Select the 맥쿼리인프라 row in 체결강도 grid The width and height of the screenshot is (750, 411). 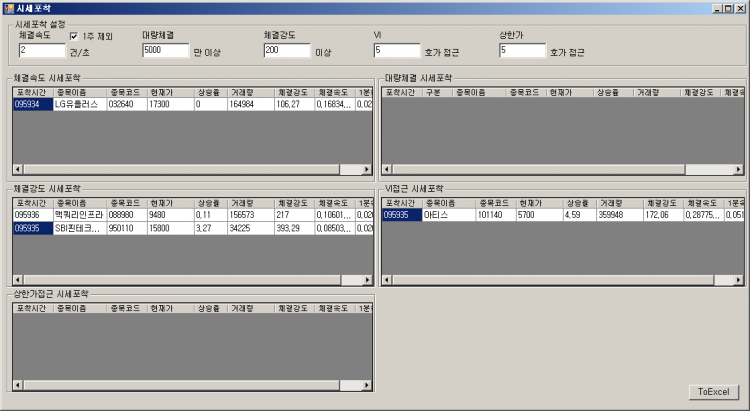80,214
